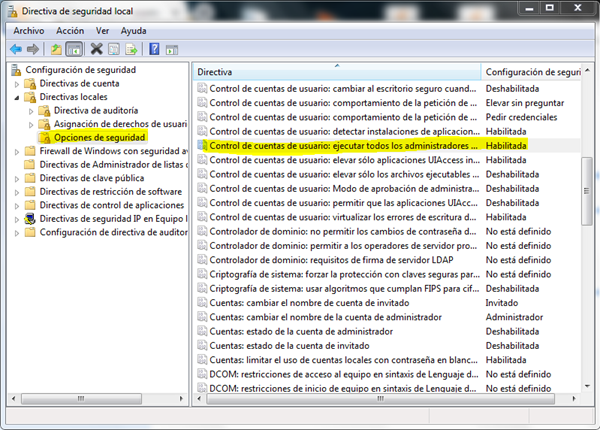The width and height of the screenshot is (600, 430).
Task: Click the Up one level folder icon
Action: pos(57,48)
